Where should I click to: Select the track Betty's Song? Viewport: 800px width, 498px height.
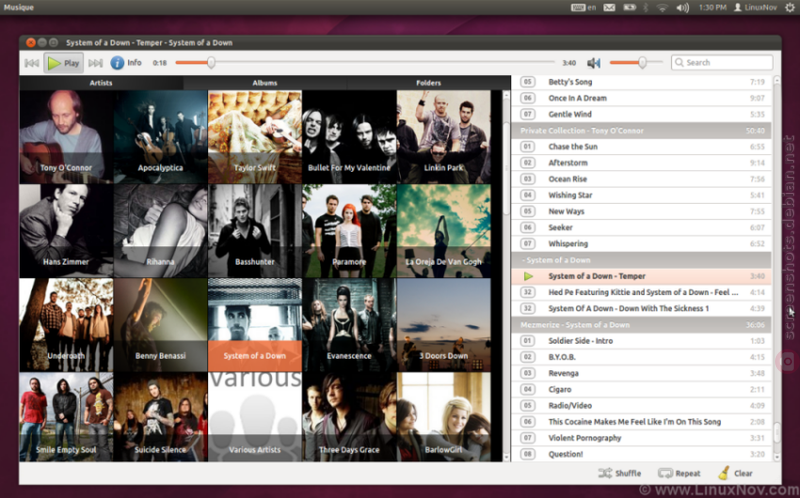(641, 82)
